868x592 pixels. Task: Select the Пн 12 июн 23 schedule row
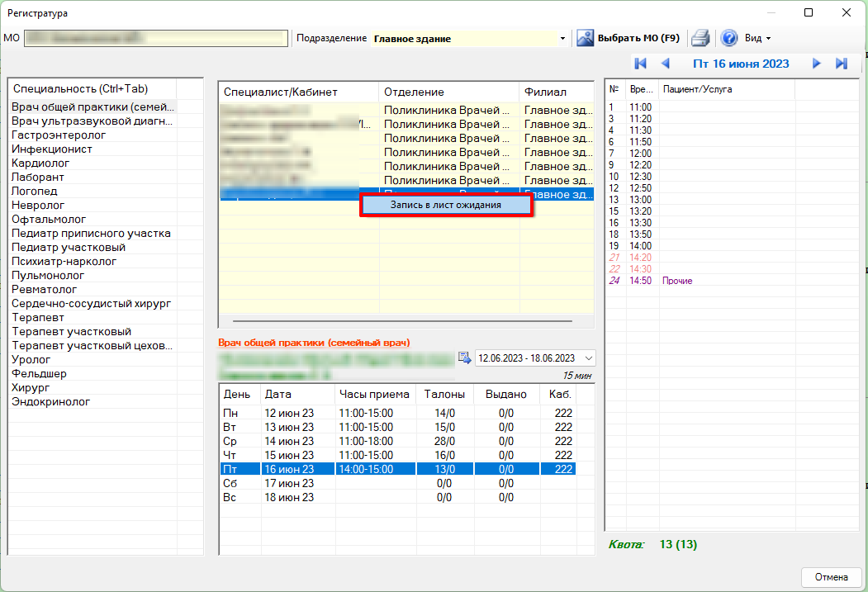398,413
